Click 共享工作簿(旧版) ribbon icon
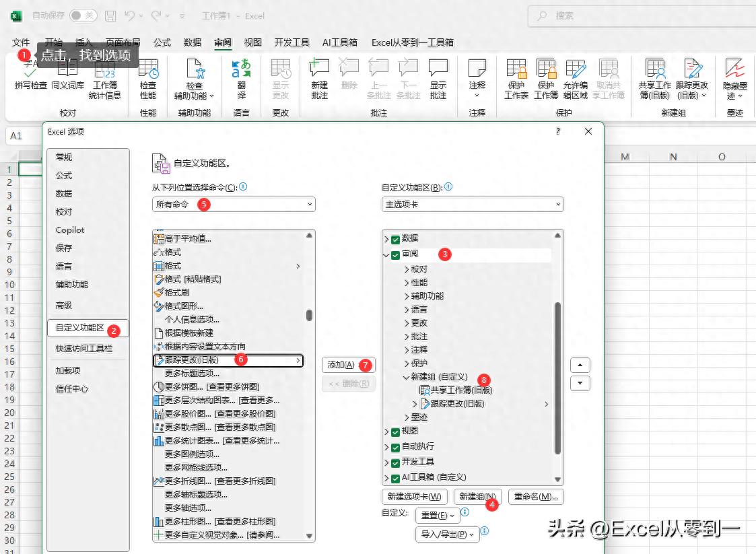Viewport: 756px width, 554px height. (x=655, y=69)
